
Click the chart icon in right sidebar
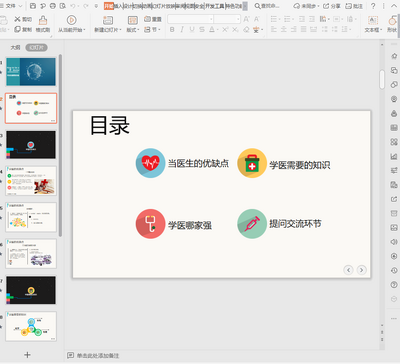[x=394, y=156]
